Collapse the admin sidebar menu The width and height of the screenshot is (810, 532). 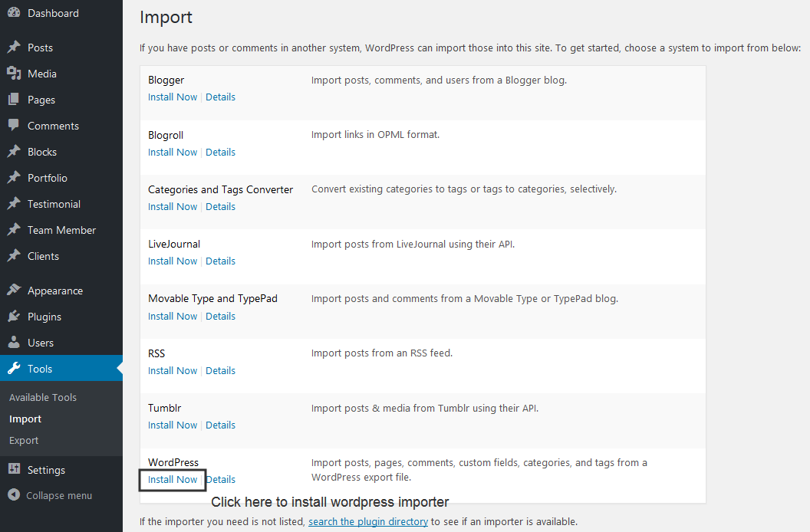click(51, 495)
